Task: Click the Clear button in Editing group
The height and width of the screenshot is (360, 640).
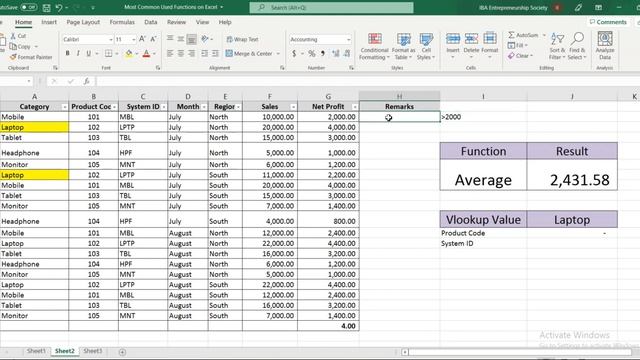Action: (521, 56)
